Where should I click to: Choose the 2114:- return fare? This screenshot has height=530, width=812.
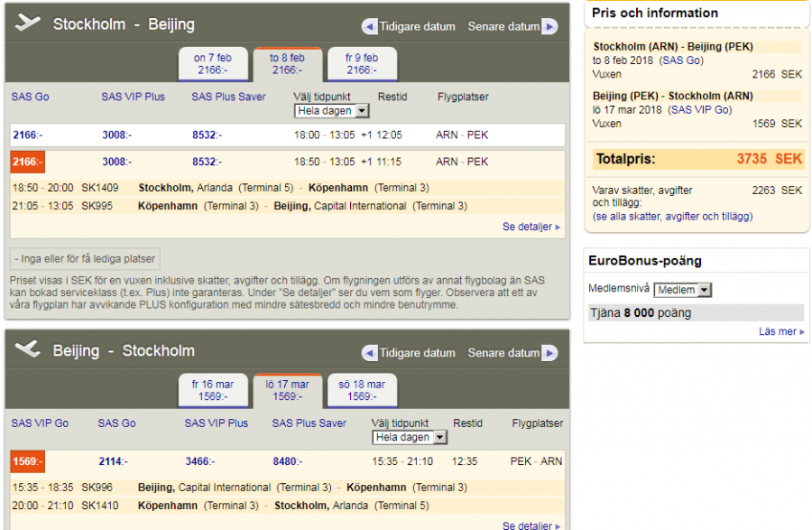[x=114, y=461]
